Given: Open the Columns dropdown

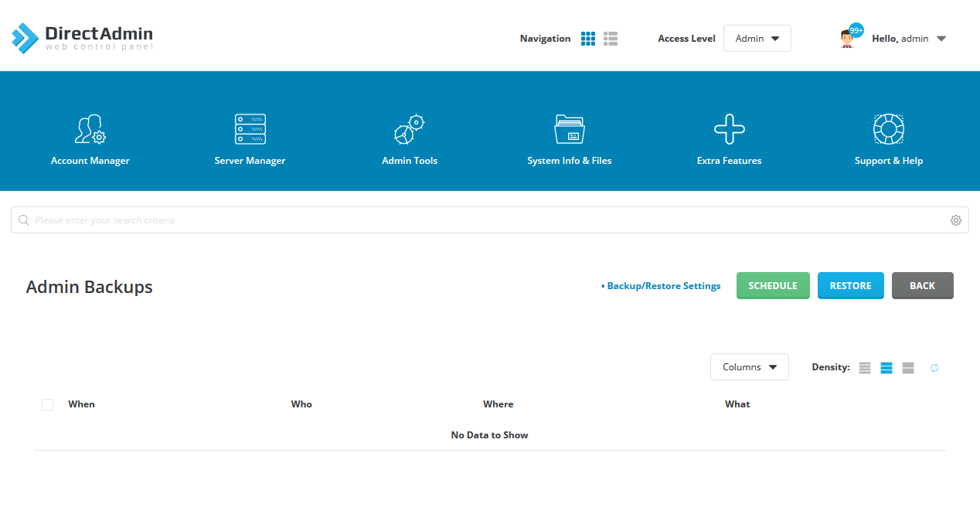Looking at the screenshot, I should pos(750,367).
